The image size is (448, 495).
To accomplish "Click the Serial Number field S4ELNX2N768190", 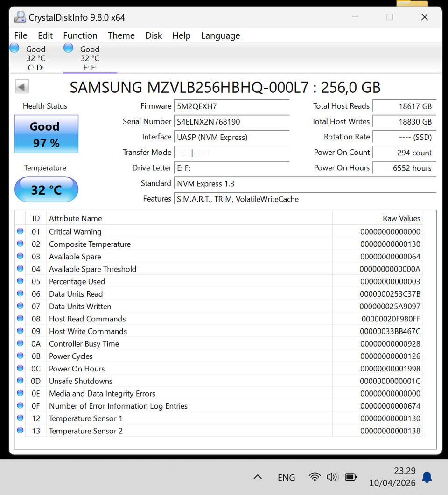I will coord(232,122).
